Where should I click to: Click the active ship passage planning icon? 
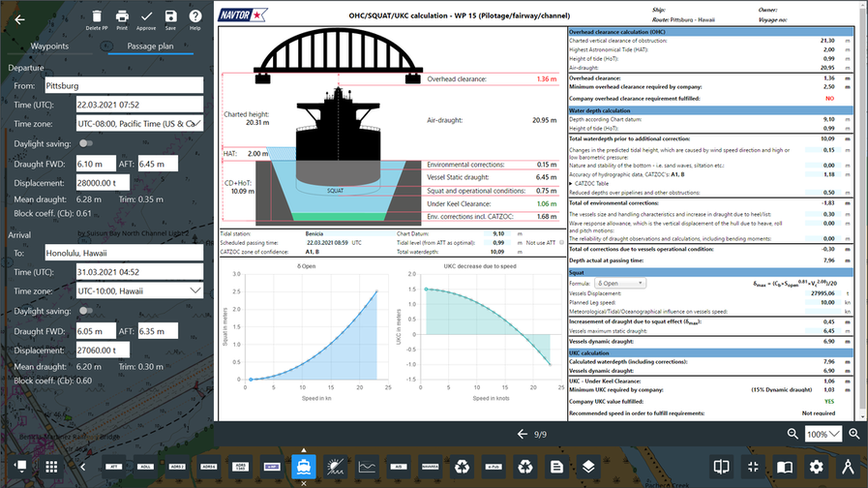303,467
